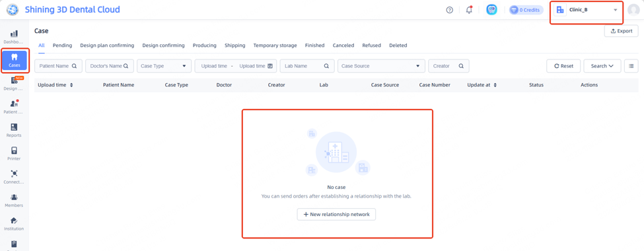
Task: Click the search icon in Lab Name field
Action: (326, 66)
